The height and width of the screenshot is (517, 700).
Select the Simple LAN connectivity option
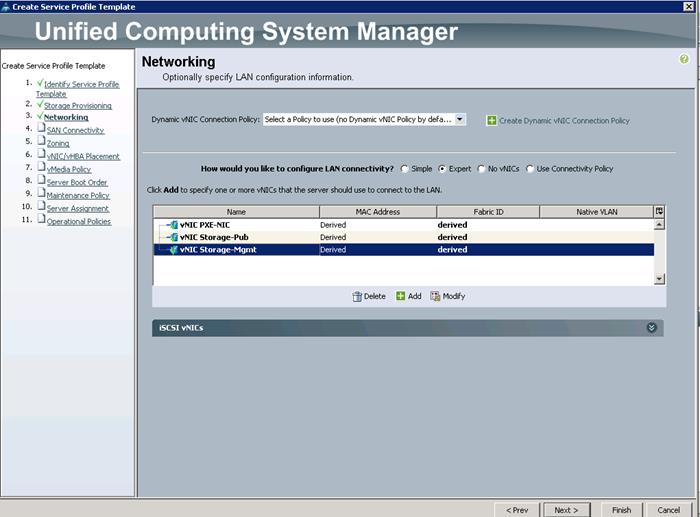(x=404, y=169)
